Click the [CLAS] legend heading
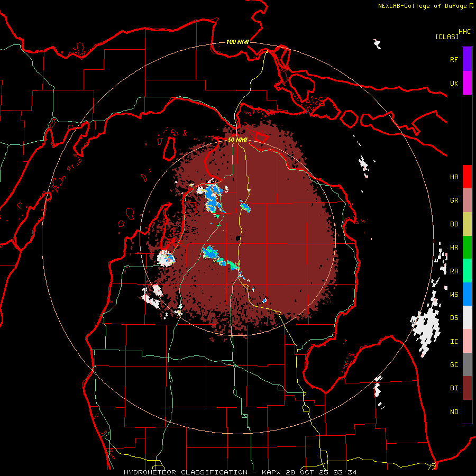 click(x=447, y=36)
